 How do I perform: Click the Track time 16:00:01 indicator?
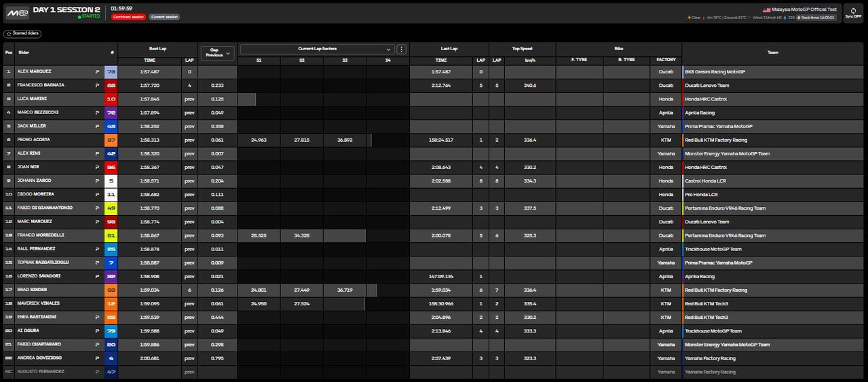[817, 17]
